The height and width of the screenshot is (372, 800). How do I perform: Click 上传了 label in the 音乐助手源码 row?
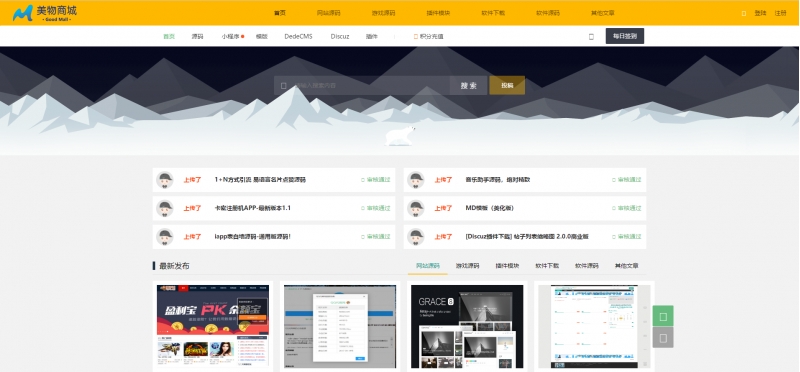tap(443, 180)
